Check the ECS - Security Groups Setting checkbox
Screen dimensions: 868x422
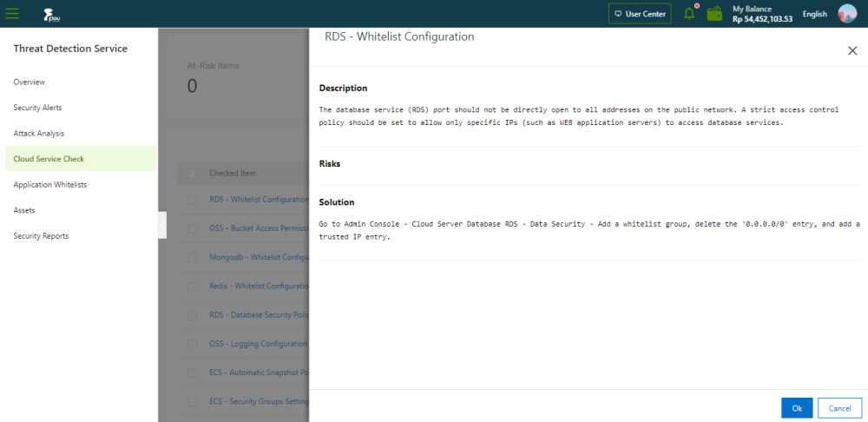click(192, 401)
